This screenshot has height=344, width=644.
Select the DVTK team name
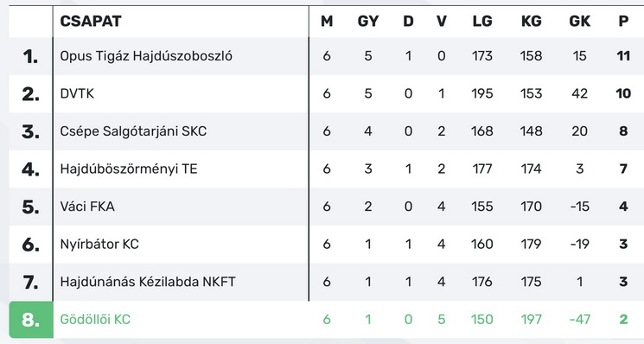77,93
